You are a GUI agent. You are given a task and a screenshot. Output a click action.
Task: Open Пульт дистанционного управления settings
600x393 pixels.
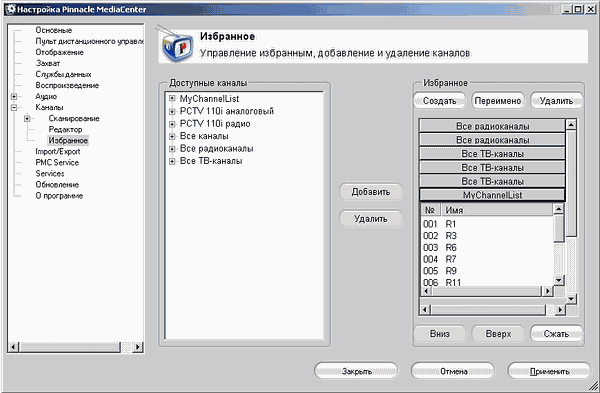tap(89, 41)
